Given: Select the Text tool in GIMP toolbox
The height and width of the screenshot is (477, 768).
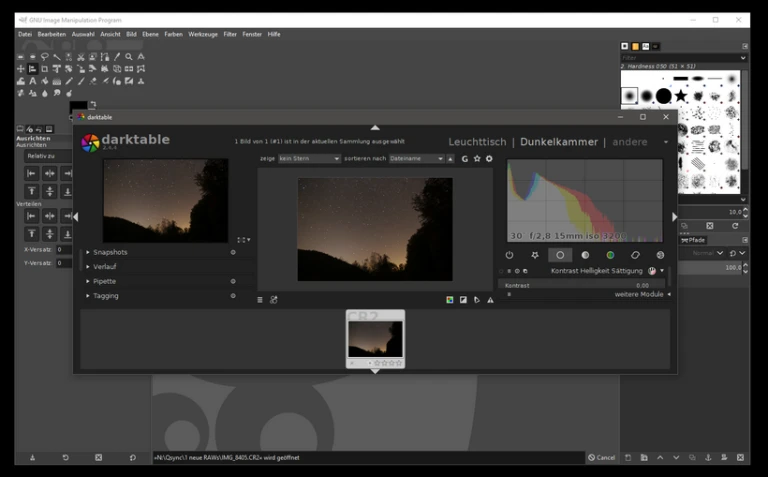Looking at the screenshot, I should tap(33, 81).
